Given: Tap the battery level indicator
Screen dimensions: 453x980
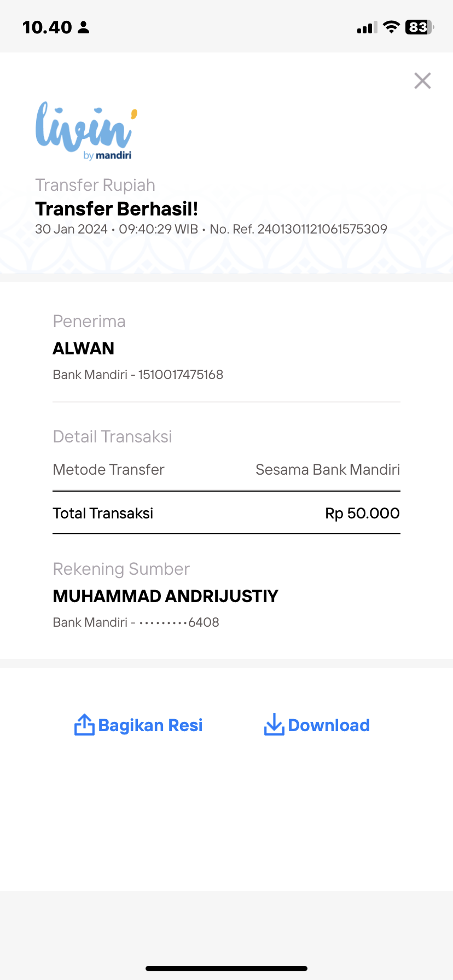Looking at the screenshot, I should click(419, 27).
